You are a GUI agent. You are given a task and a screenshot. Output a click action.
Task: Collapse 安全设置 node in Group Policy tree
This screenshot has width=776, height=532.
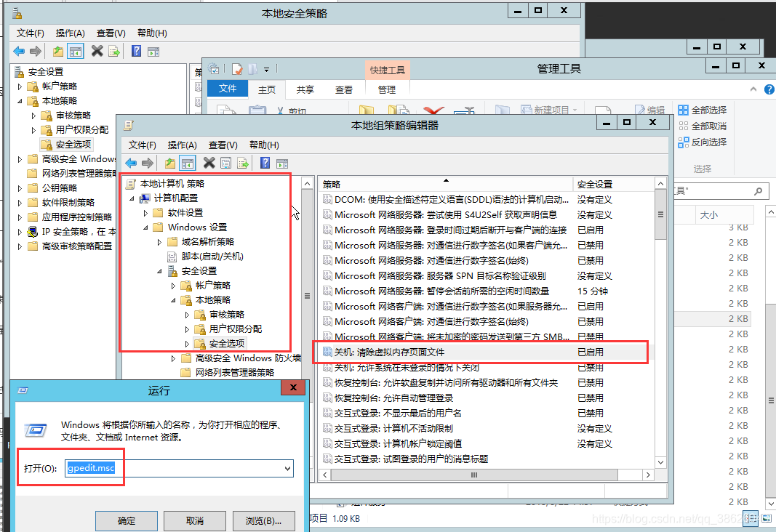(159, 271)
